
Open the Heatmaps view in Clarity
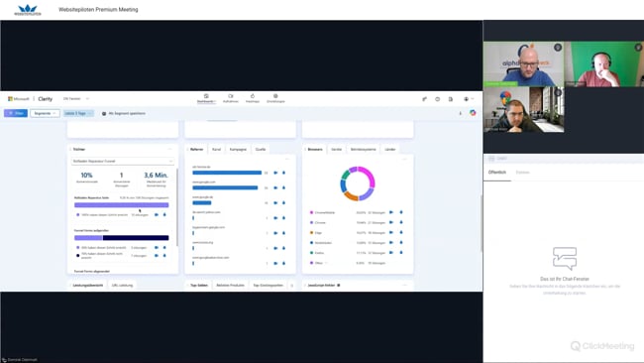[x=253, y=98]
